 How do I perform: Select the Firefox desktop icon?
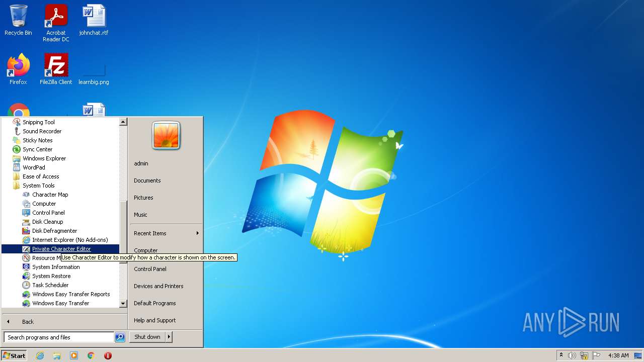pos(18,69)
